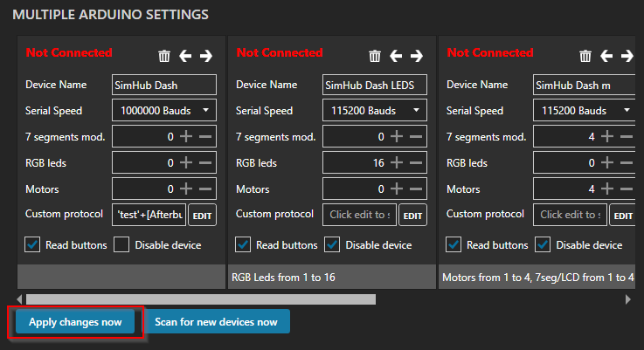Select 'RGB Leds from 1 to 16' status text
This screenshot has height=350, width=644.
tap(283, 278)
